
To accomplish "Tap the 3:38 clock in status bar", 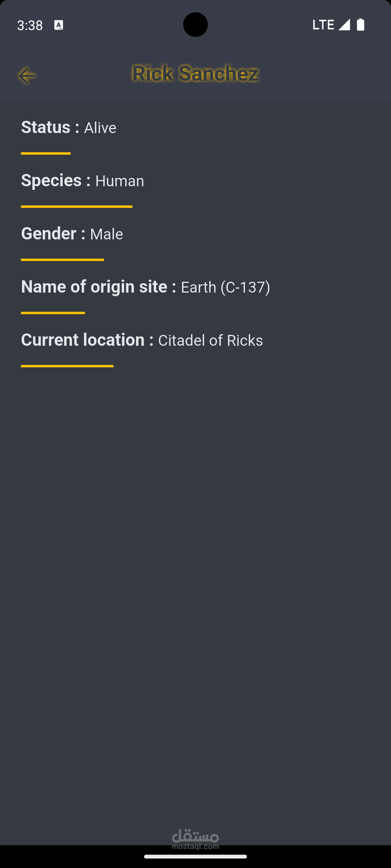I will pyautogui.click(x=30, y=25).
